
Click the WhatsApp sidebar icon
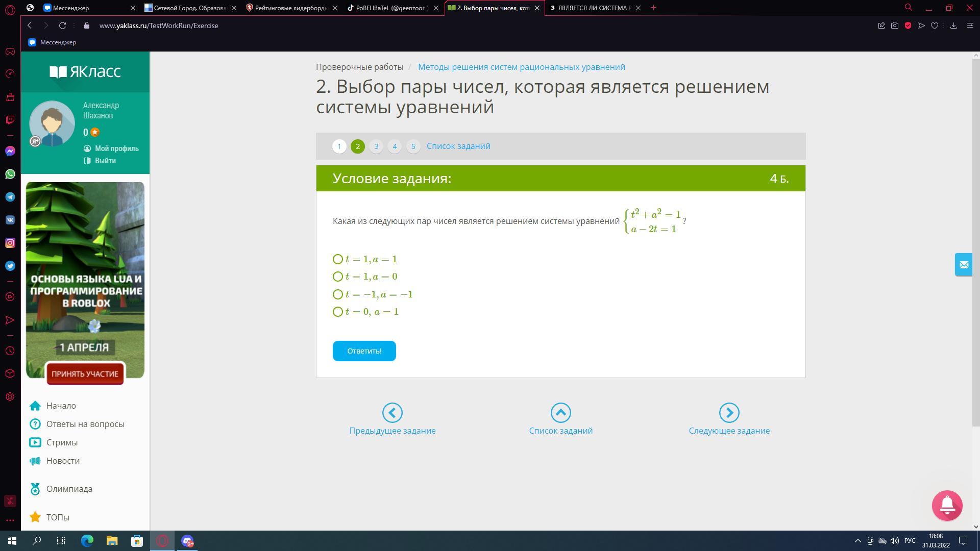tap(10, 174)
